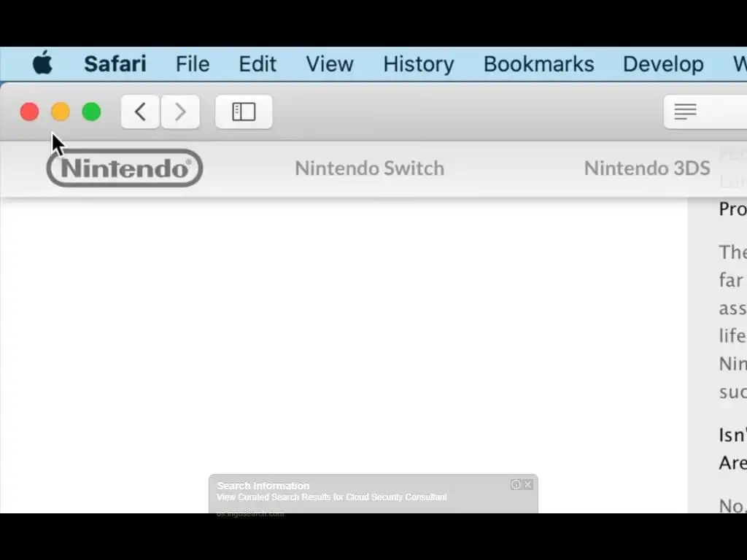Viewport: 747px width, 560px height.
Task: Open the Edit menu
Action: pos(258,64)
